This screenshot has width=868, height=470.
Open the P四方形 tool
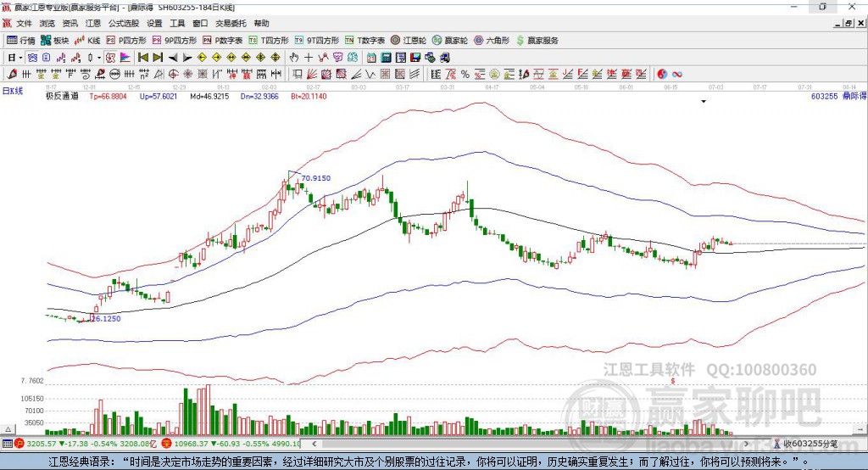(126, 41)
